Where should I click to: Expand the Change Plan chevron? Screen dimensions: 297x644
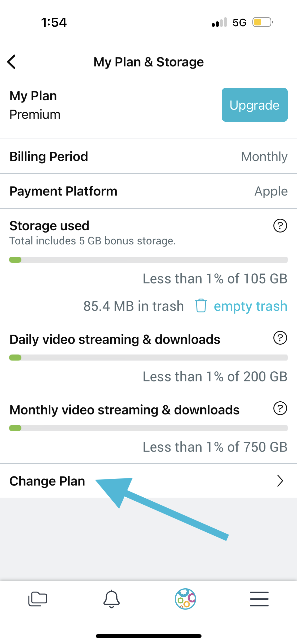point(280,481)
